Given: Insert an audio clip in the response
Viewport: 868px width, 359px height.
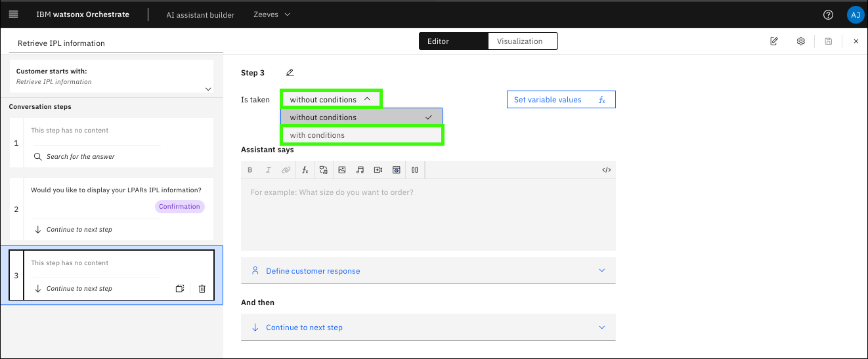Looking at the screenshot, I should coord(360,170).
